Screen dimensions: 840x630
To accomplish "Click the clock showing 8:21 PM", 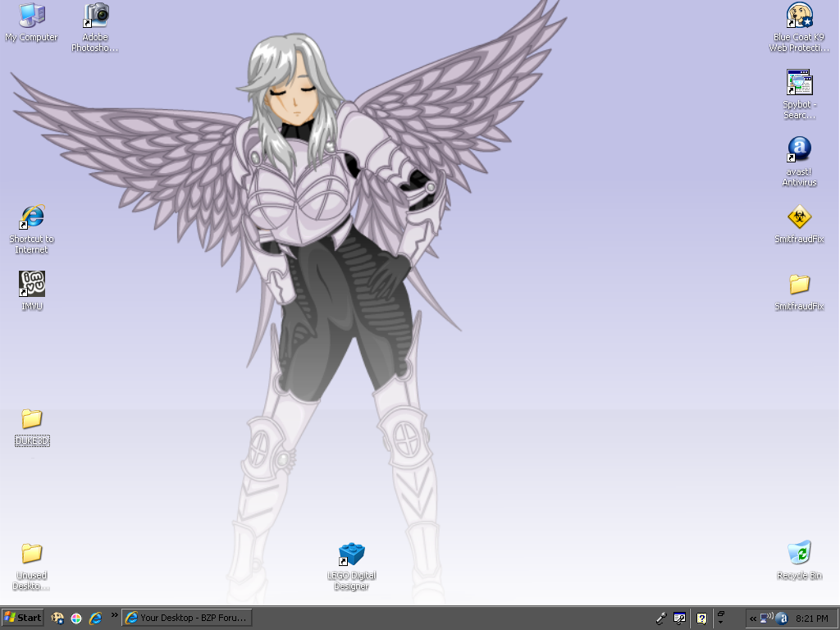I will [810, 618].
